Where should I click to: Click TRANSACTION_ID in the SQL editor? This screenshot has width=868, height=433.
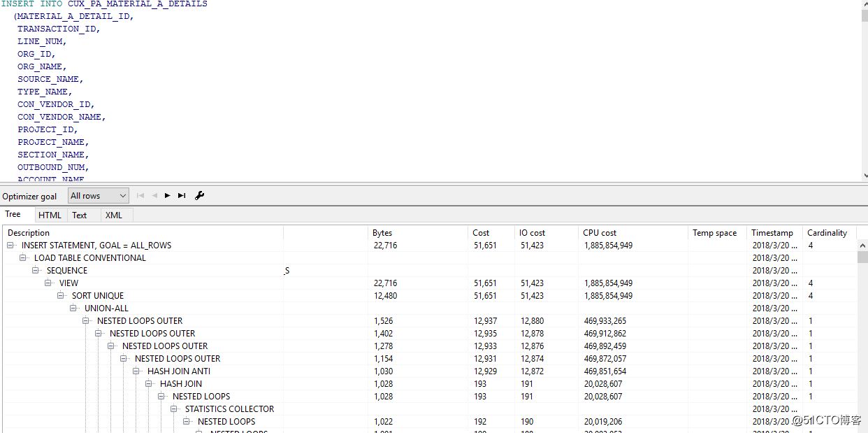pos(57,29)
